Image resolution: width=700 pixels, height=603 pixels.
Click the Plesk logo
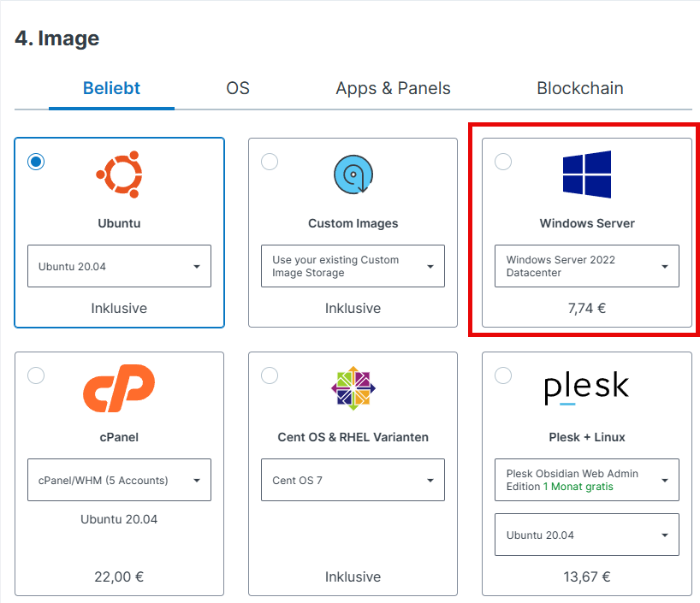point(587,387)
